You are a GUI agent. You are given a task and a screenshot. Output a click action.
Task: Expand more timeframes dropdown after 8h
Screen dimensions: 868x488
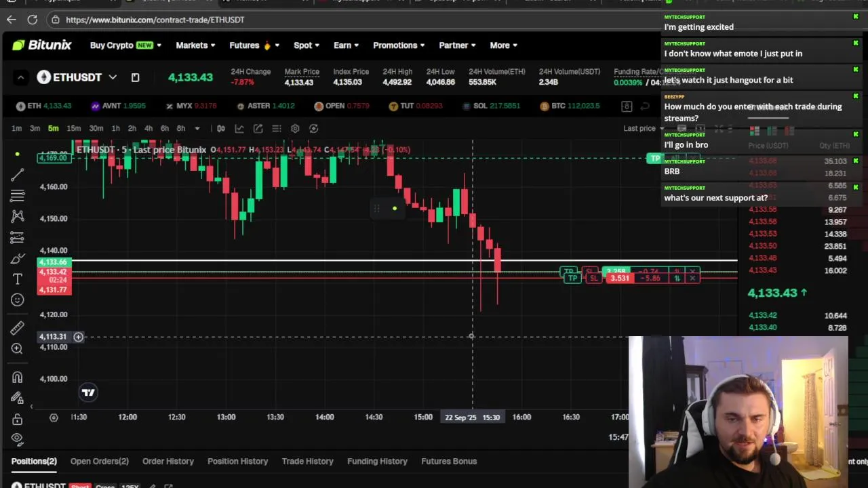[197, 128]
